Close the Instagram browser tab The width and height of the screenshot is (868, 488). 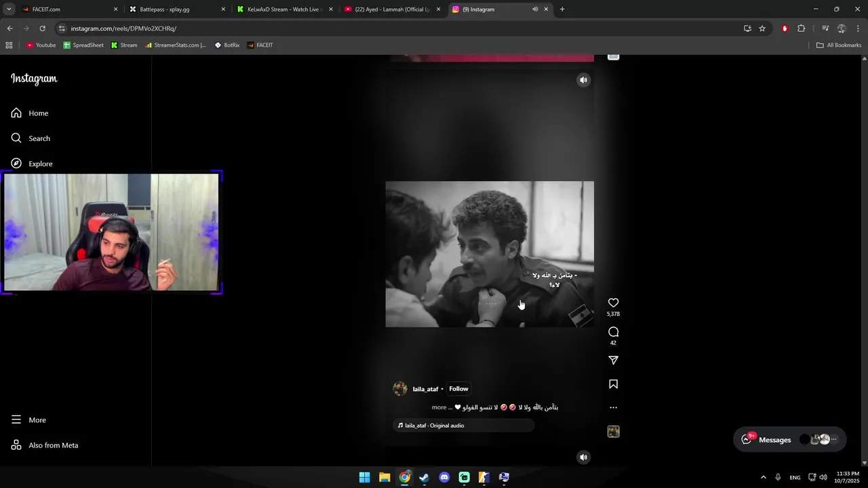[x=546, y=9]
